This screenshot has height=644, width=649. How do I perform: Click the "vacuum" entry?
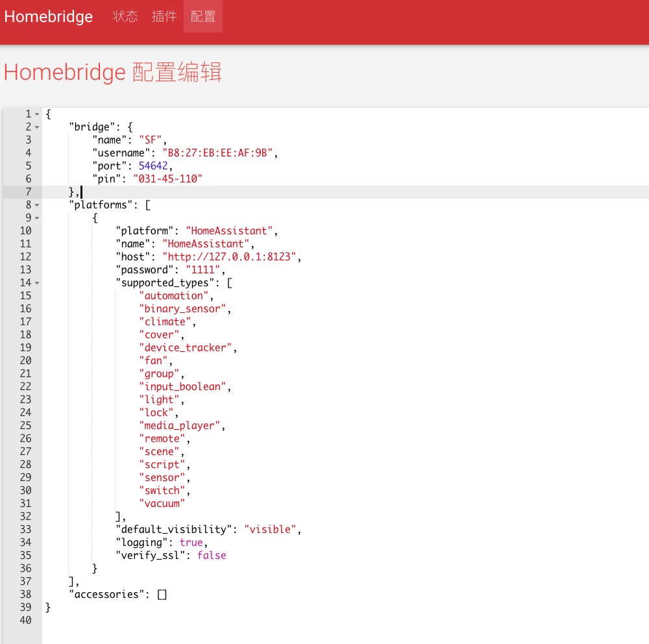pos(162,504)
